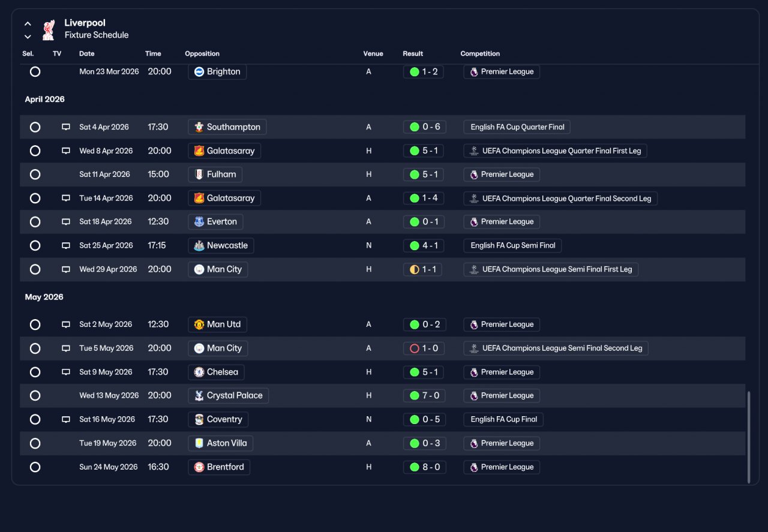Select the radio button for the Aston Villa fixture
768x532 pixels.
[35, 443]
